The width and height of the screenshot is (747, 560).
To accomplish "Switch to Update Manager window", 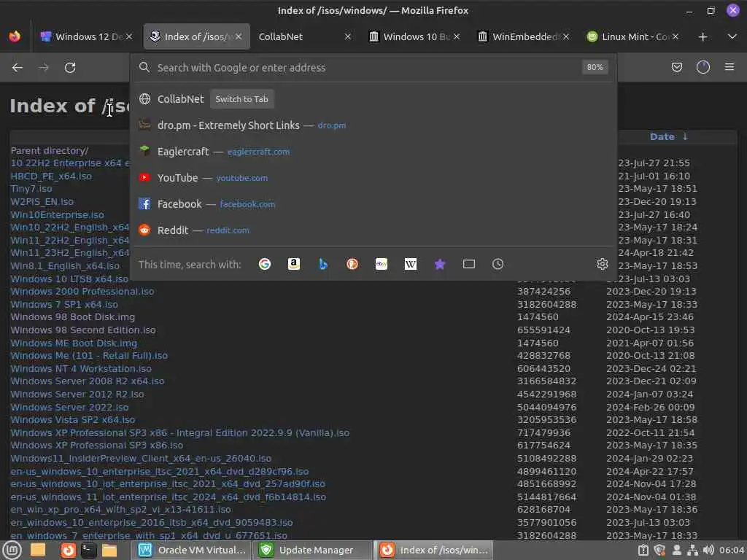I will 312,551.
